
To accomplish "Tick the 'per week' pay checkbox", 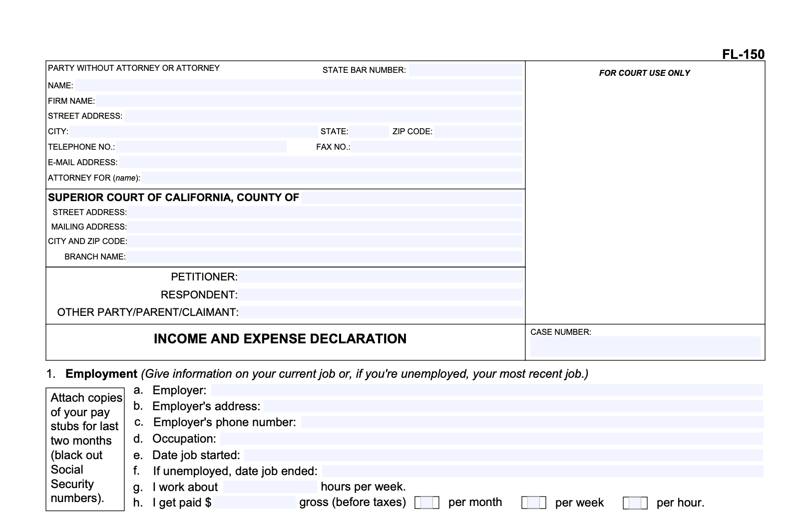I will tap(533, 503).
